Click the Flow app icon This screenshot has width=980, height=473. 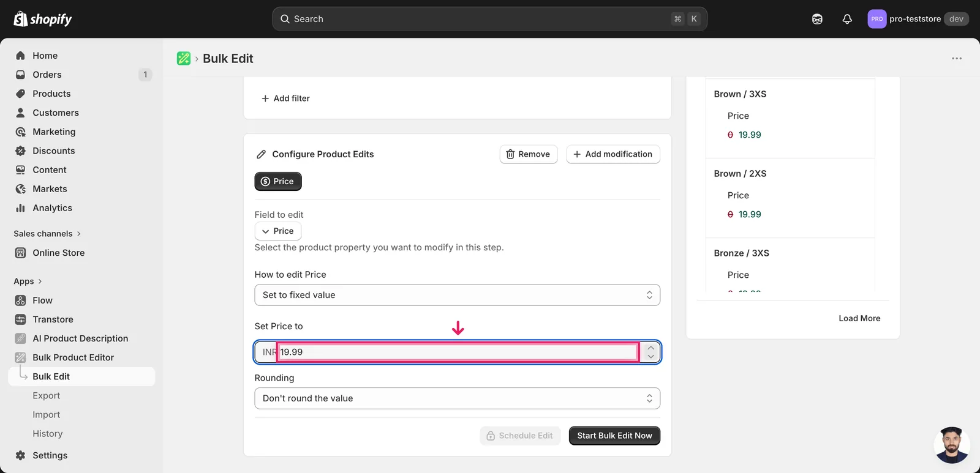pos(20,300)
